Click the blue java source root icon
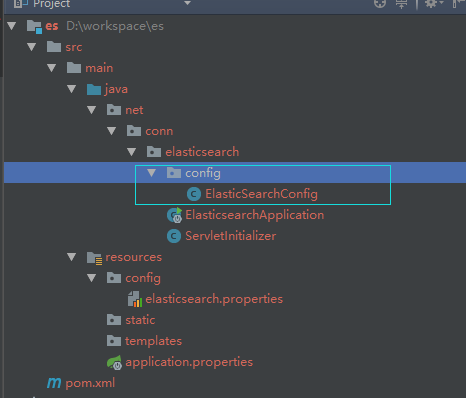This screenshot has width=466, height=398. [94, 89]
